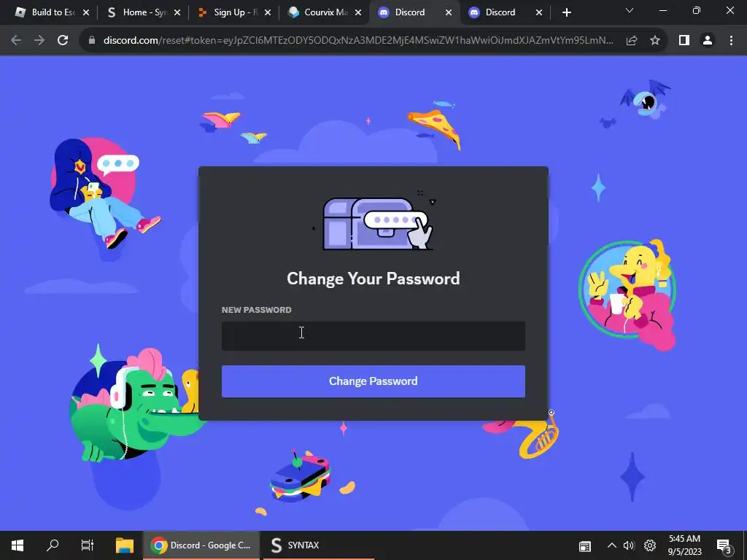This screenshot has width=747, height=560.
Task: Open the SYNTAX app from the taskbar
Action: pyautogui.click(x=318, y=545)
